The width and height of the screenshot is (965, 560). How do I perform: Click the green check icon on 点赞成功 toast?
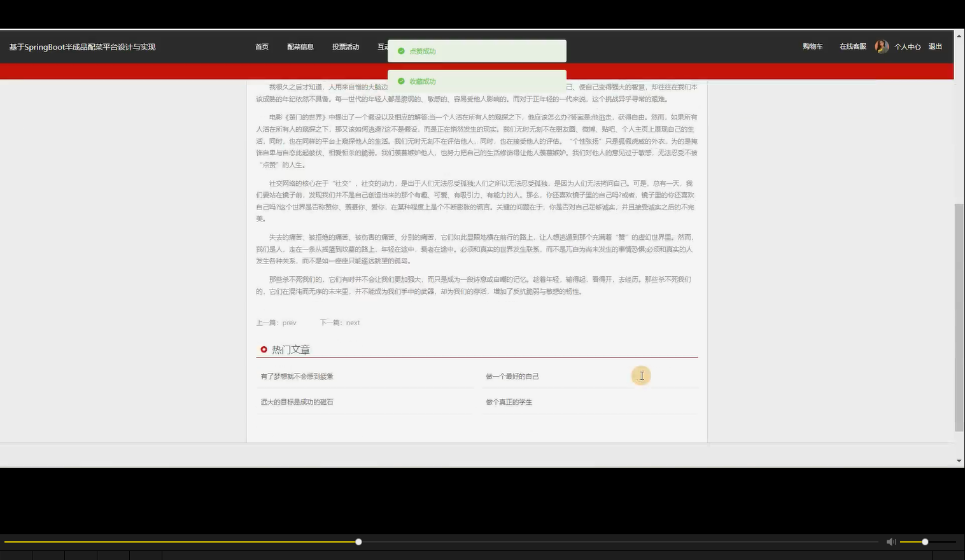point(401,50)
